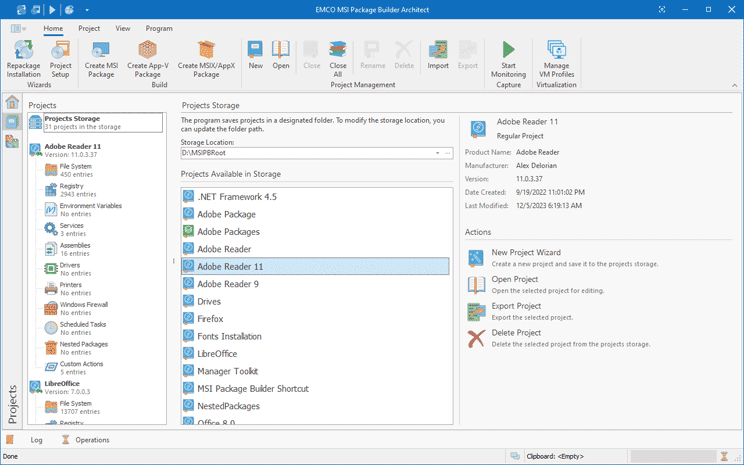Screen dimensions: 744x465
Task: Click Create MSI Package
Action: point(101,59)
